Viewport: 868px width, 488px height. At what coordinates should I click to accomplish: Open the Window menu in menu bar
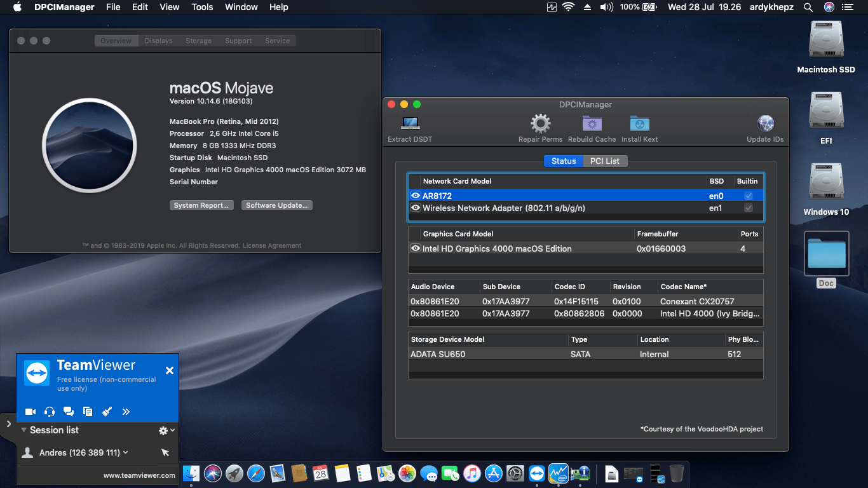pyautogui.click(x=241, y=7)
